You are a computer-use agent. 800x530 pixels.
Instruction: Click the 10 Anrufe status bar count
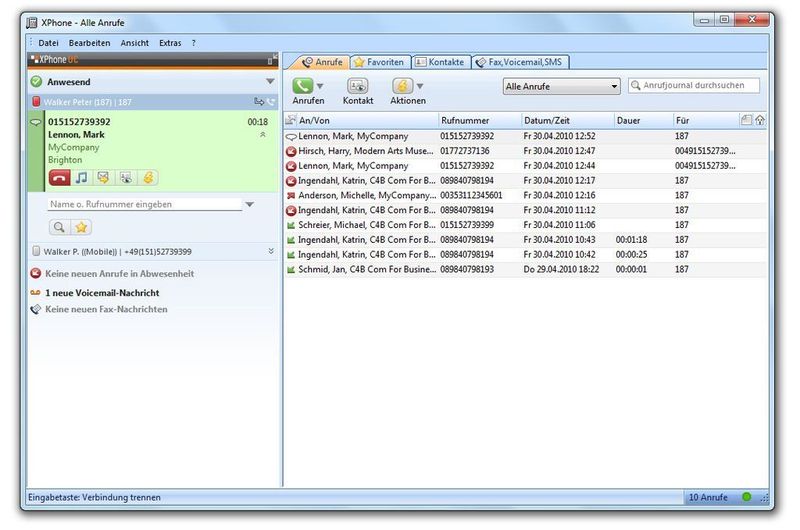pos(708,497)
